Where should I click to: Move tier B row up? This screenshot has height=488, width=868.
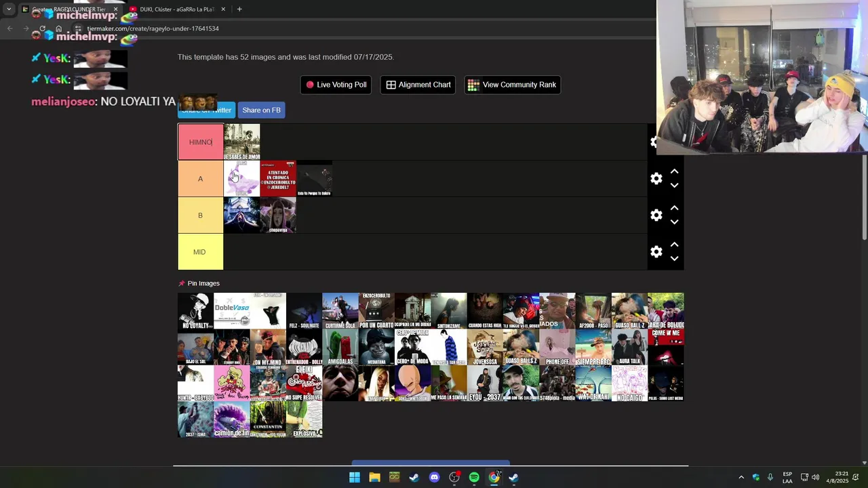pos(674,209)
